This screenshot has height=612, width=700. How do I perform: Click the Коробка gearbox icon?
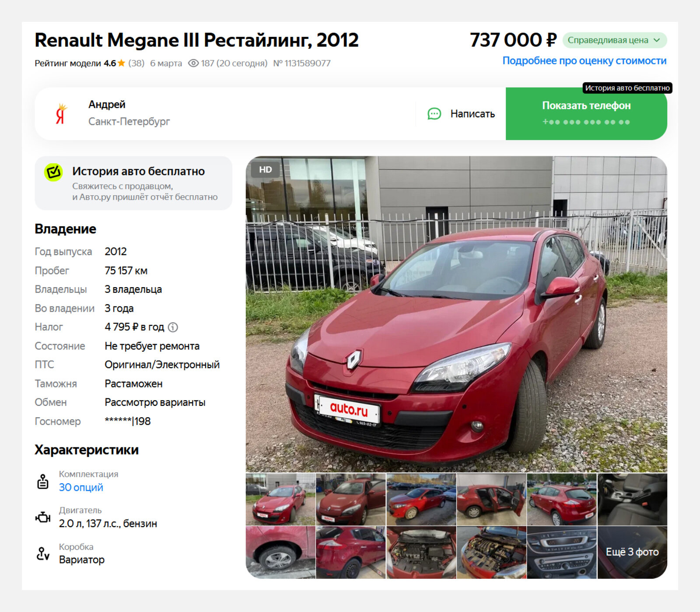pyautogui.click(x=43, y=554)
